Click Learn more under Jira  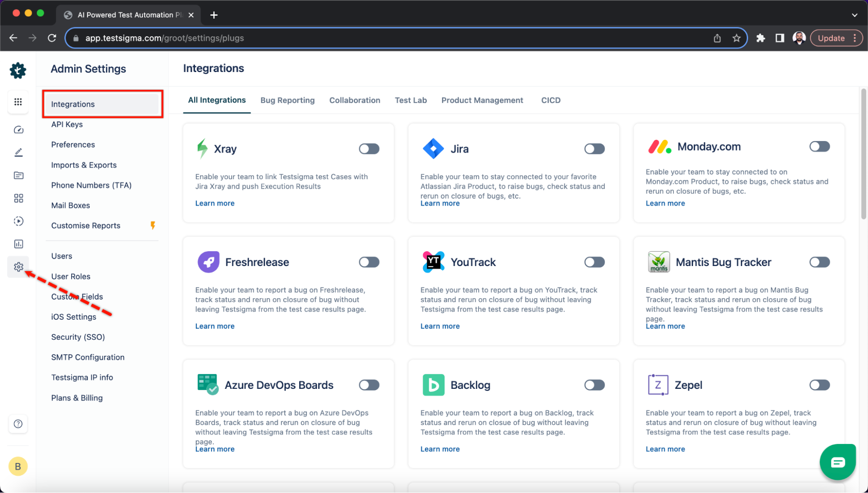[440, 203]
